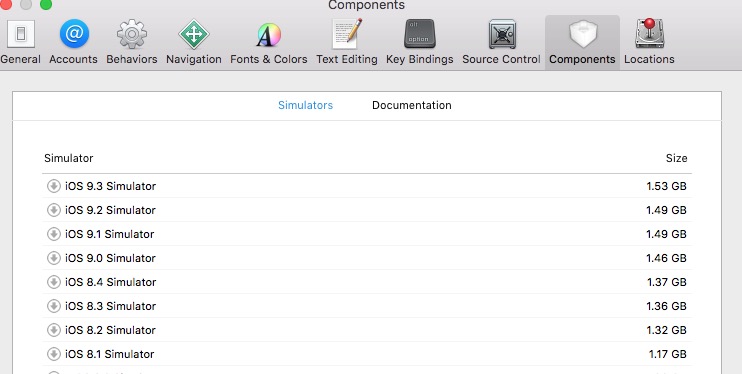Select the iOS 8.2 Simulator row text

click(110, 330)
